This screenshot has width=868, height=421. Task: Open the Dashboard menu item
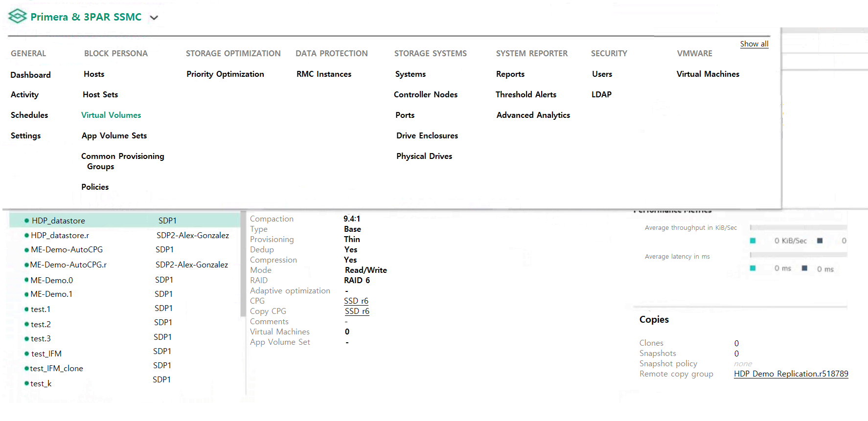pyautogui.click(x=30, y=75)
